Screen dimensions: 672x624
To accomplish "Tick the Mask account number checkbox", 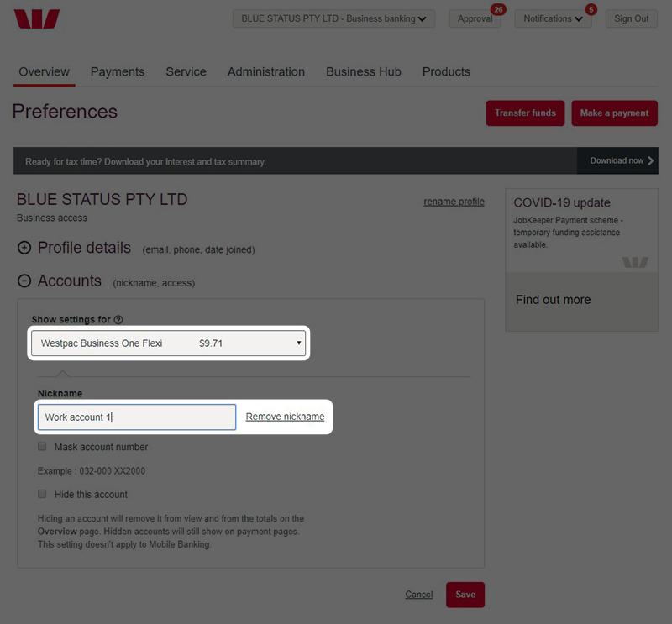I will (42, 447).
